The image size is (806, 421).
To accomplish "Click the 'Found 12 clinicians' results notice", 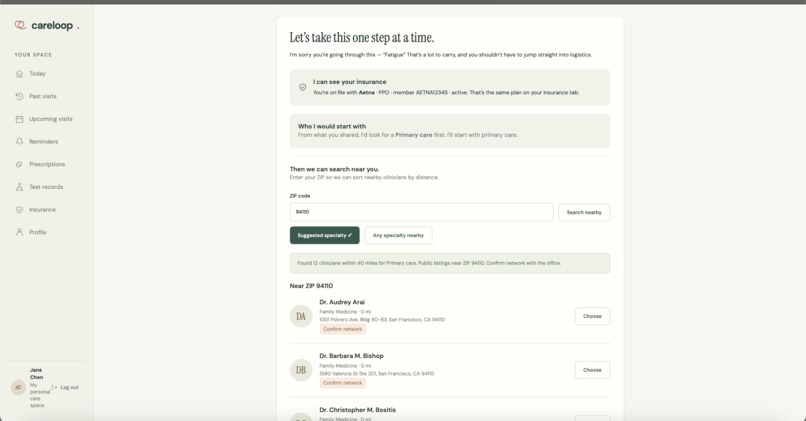I will [x=450, y=263].
